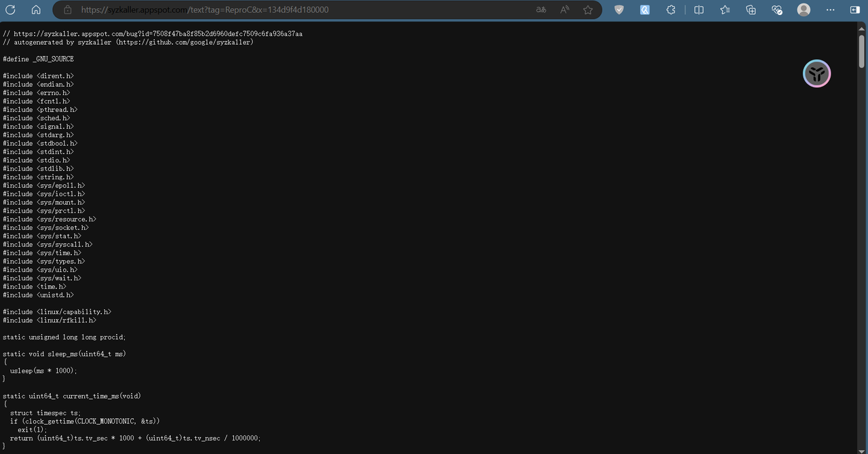This screenshot has width=868, height=454.
Task: Click the "#define _GNU_SOURCE" line
Action: 38,59
